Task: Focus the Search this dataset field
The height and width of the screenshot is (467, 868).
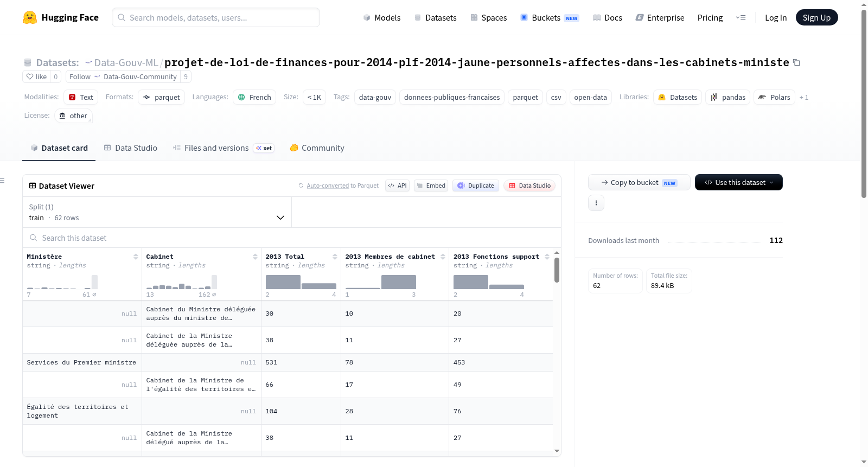Action: [x=292, y=238]
